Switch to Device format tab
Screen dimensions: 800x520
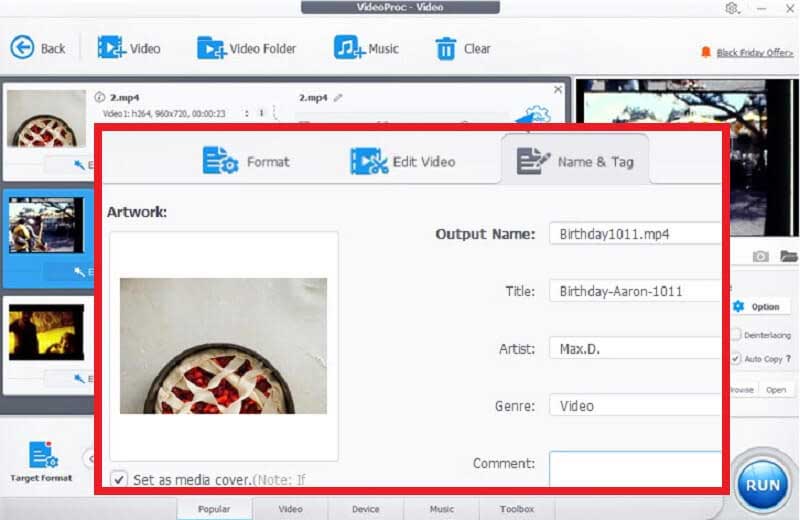tap(365, 509)
